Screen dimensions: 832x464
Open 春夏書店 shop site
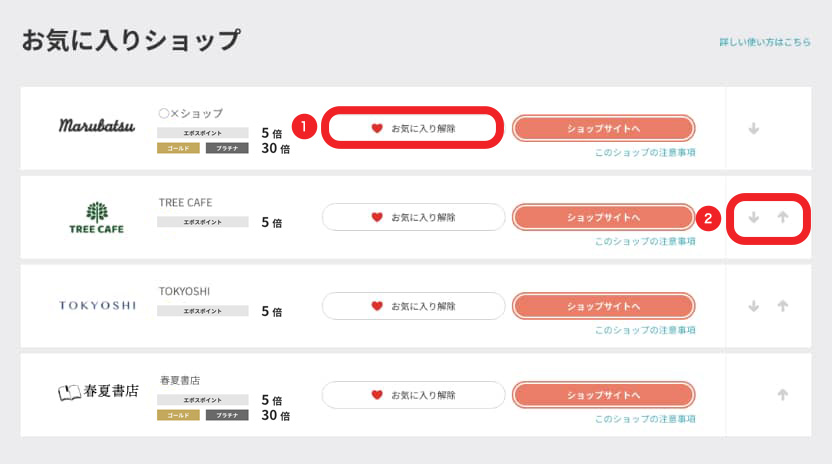click(603, 395)
